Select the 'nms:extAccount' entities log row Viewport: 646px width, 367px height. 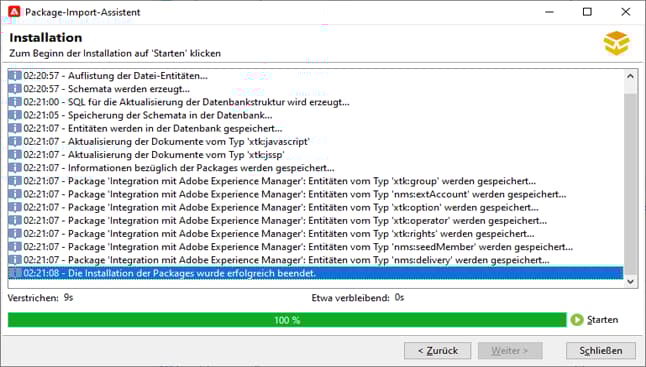pyautogui.click(x=316, y=194)
